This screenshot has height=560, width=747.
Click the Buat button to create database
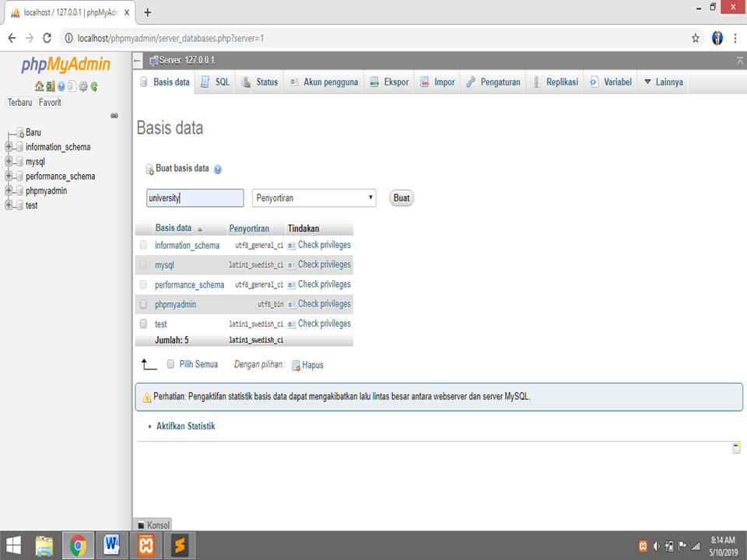coord(401,198)
